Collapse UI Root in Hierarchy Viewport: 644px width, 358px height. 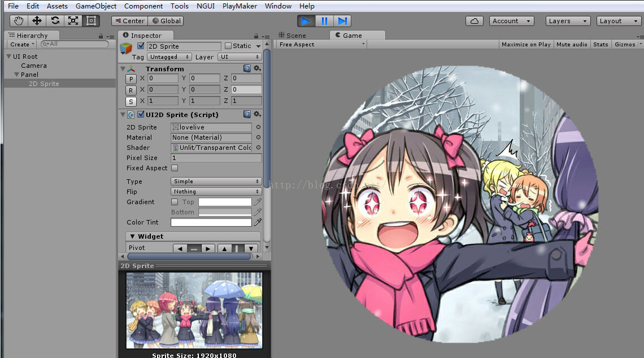(8, 57)
